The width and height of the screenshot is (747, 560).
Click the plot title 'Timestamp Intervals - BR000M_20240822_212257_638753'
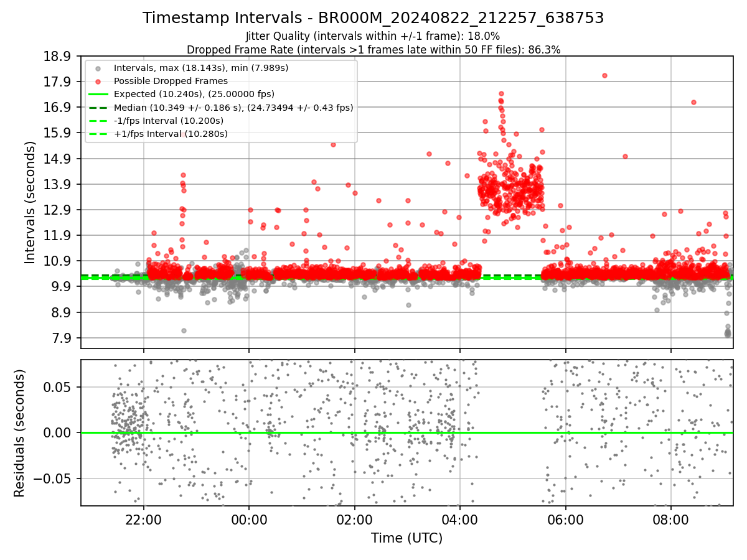[x=374, y=18]
